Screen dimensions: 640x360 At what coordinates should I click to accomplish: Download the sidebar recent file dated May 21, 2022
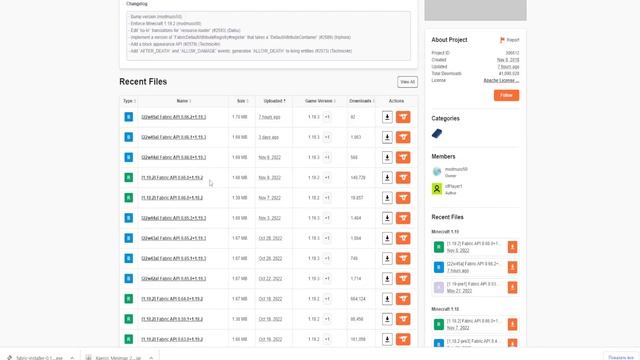pos(512,287)
